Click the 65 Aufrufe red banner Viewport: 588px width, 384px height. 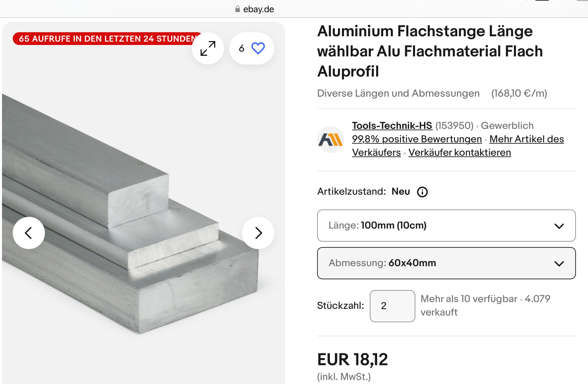click(x=104, y=39)
